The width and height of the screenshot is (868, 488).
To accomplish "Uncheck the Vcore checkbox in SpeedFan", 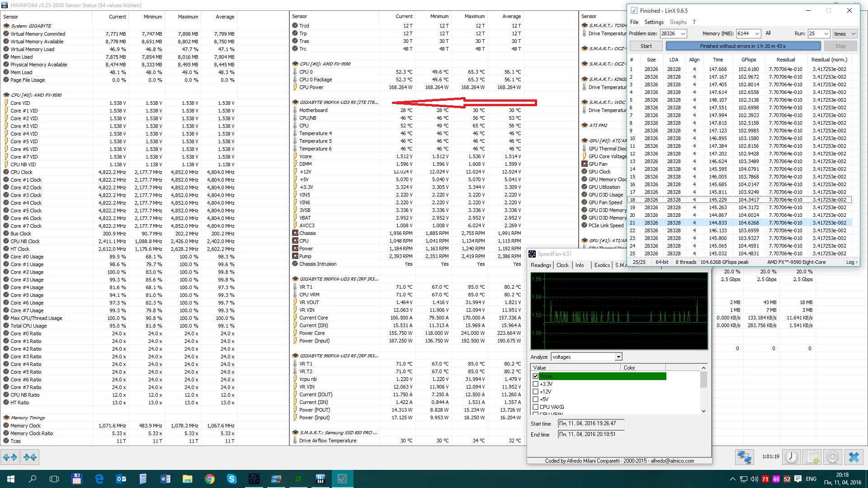I will click(535, 376).
